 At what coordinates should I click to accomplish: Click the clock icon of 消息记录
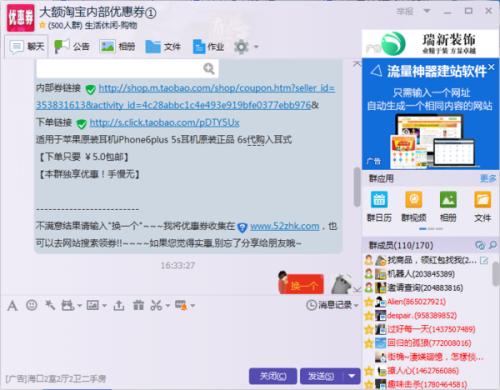tap(311, 305)
